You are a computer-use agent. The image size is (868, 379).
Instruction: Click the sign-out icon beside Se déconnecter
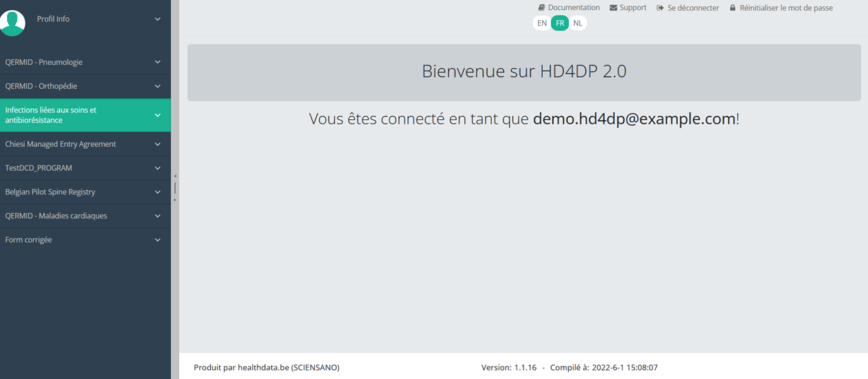click(660, 8)
